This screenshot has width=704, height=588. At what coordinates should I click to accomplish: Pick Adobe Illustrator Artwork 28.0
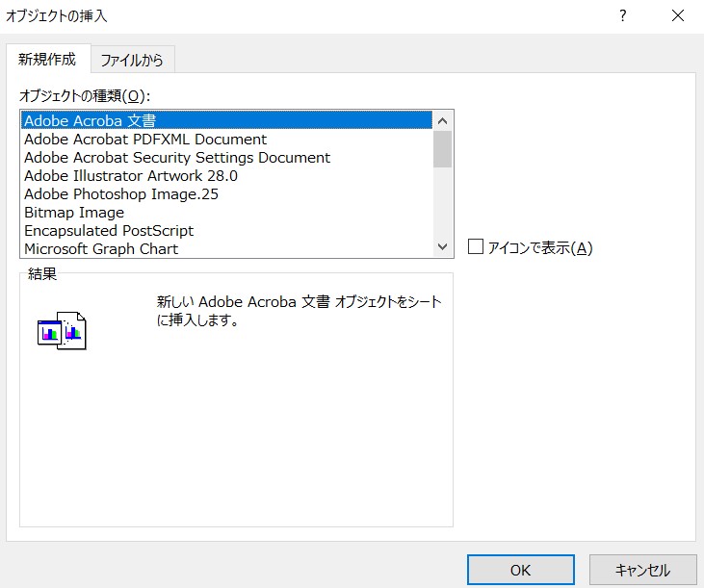click(x=226, y=176)
